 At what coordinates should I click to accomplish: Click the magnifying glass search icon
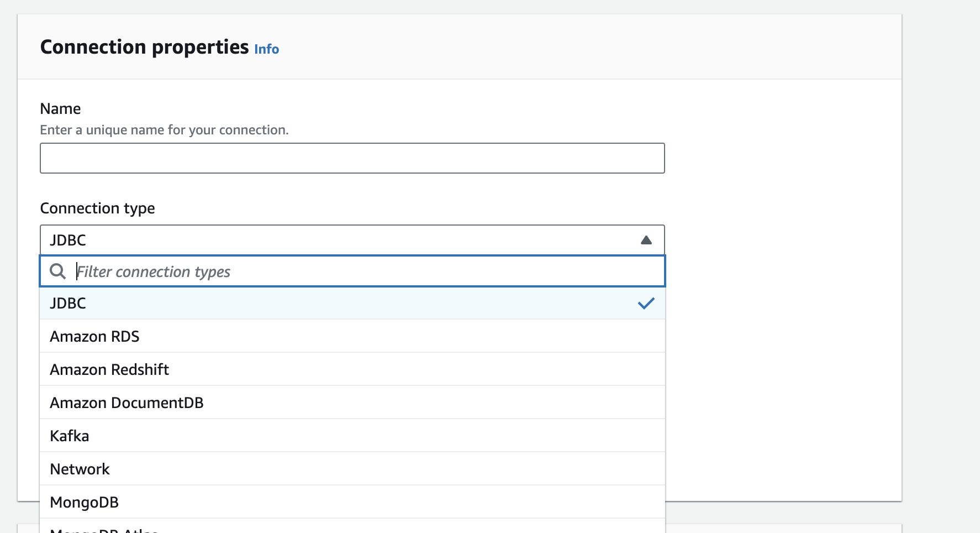click(x=57, y=271)
